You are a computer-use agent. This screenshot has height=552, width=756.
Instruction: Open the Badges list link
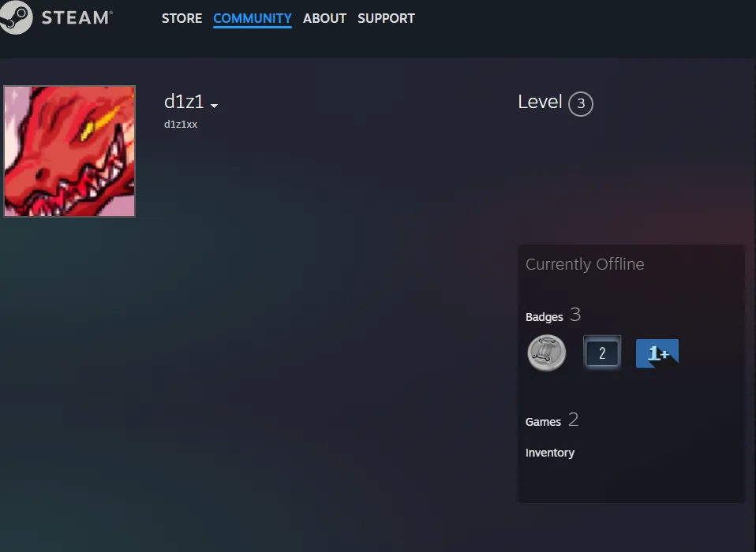click(x=545, y=317)
